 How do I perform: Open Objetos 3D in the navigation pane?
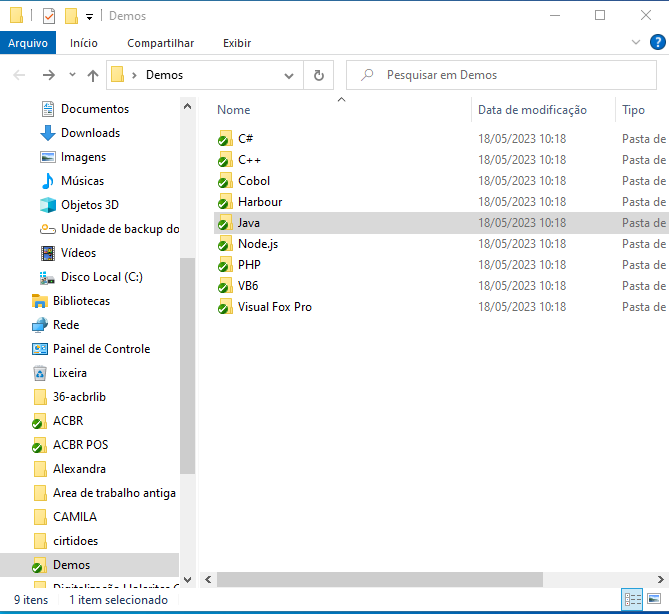[x=90, y=205]
